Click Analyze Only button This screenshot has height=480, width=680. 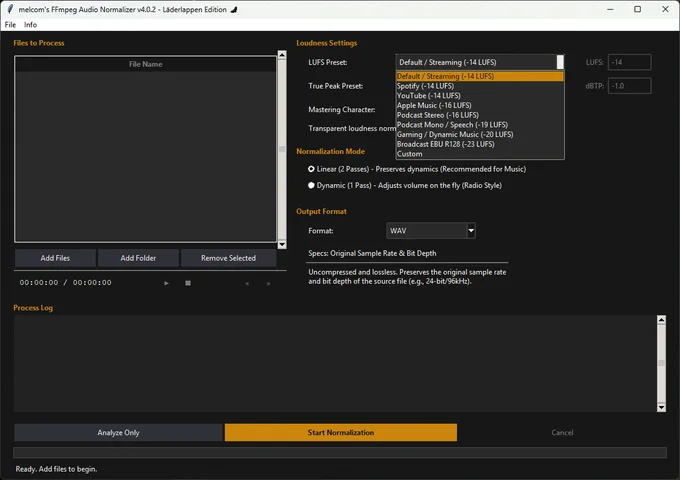click(118, 433)
